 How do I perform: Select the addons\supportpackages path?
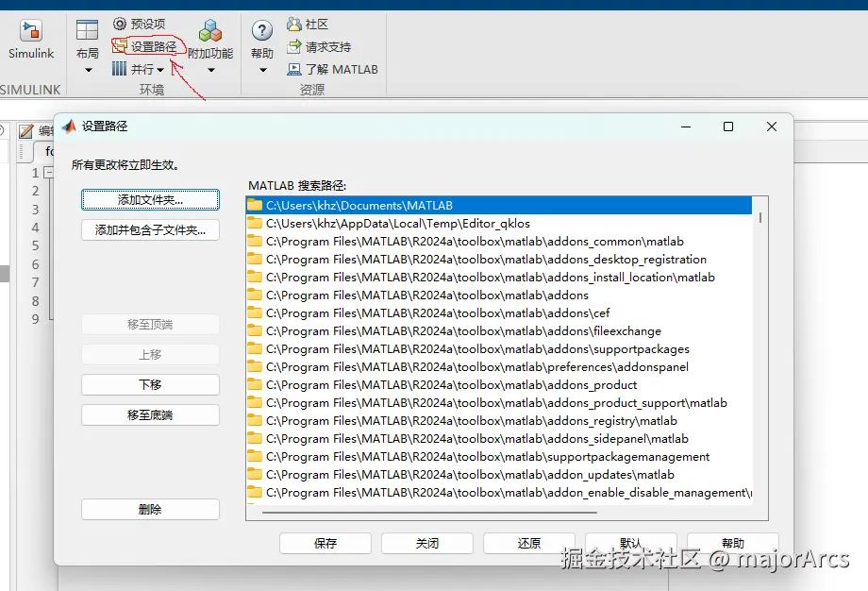(x=499, y=349)
